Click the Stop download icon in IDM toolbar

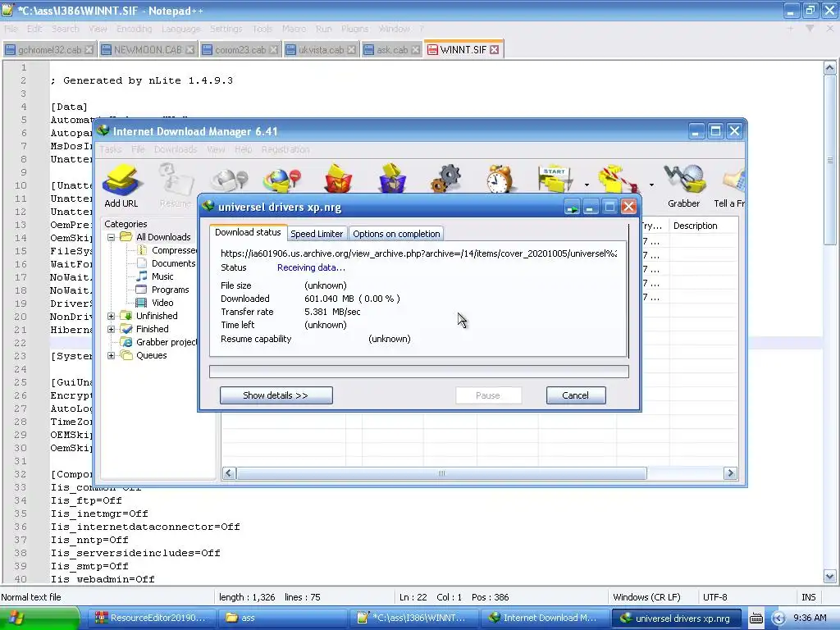230,180
